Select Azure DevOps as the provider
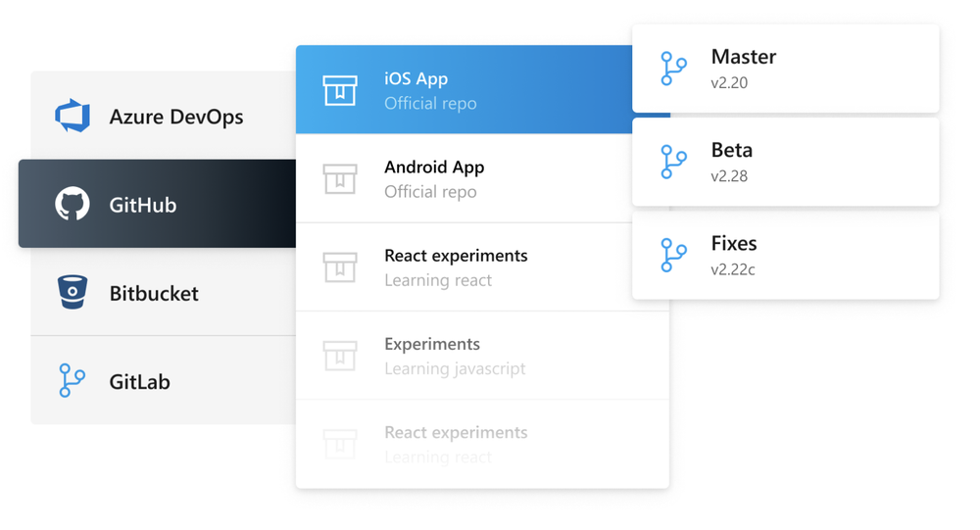 point(176,117)
